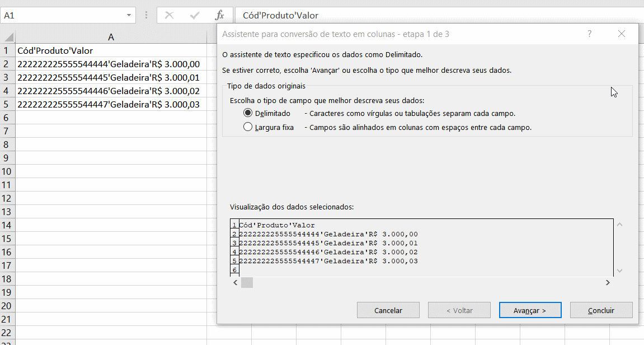Click the formula bar confirm checkmark icon
This screenshot has height=345, width=644.
point(195,15)
